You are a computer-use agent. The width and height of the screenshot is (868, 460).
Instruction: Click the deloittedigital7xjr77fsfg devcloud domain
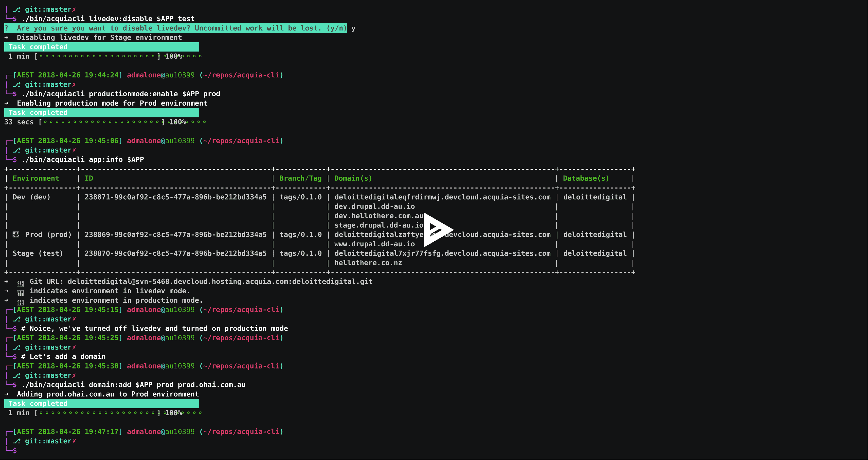point(443,253)
